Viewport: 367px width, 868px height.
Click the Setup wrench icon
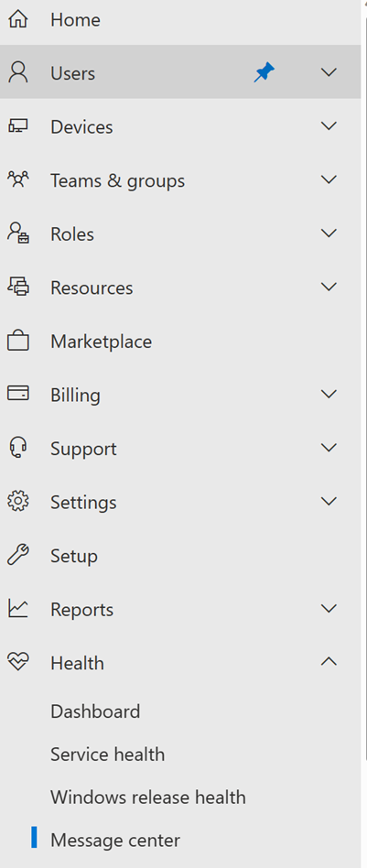tap(17, 555)
